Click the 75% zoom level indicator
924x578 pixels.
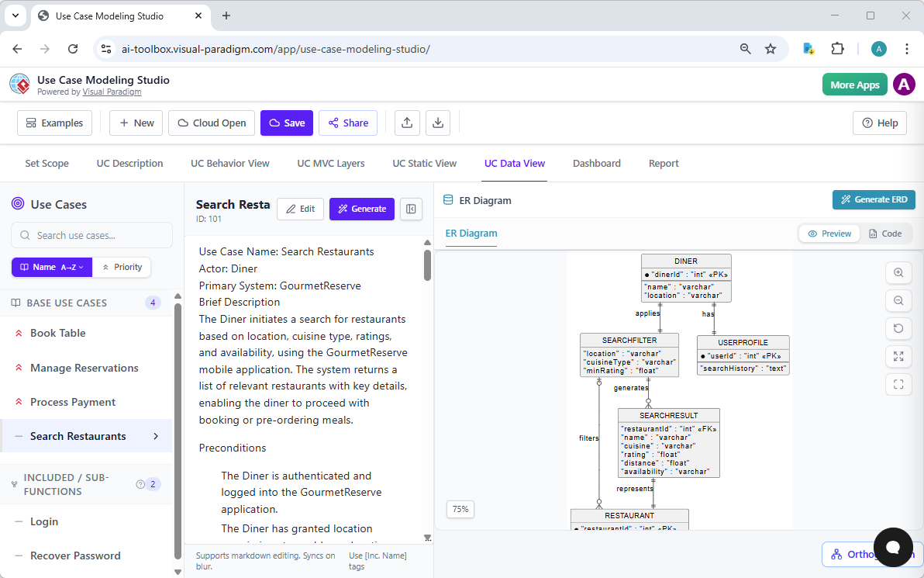point(460,509)
